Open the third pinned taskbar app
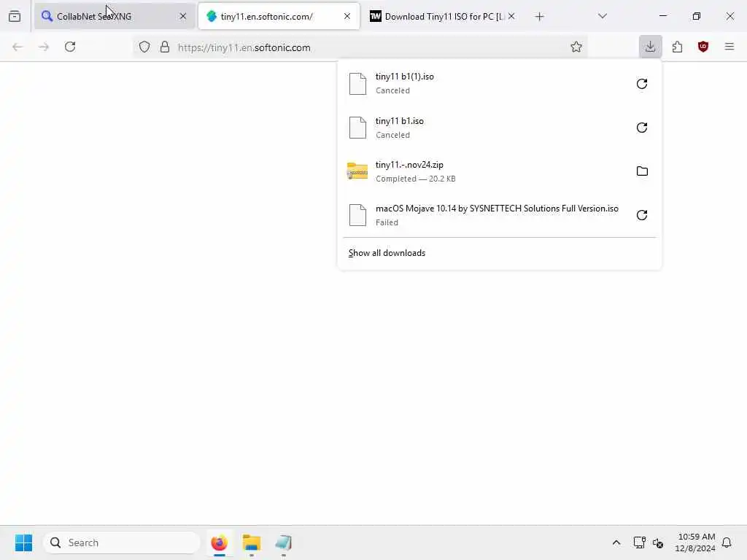Screen dimensions: 747x560 283,542
